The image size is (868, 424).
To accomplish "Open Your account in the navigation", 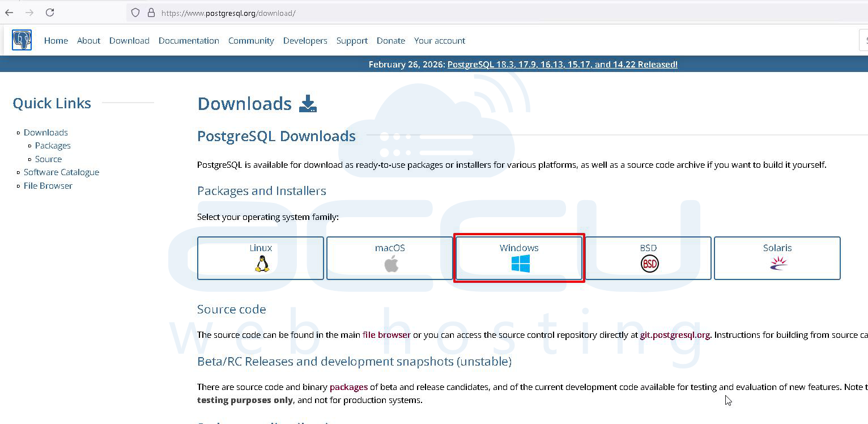I will pyautogui.click(x=440, y=41).
